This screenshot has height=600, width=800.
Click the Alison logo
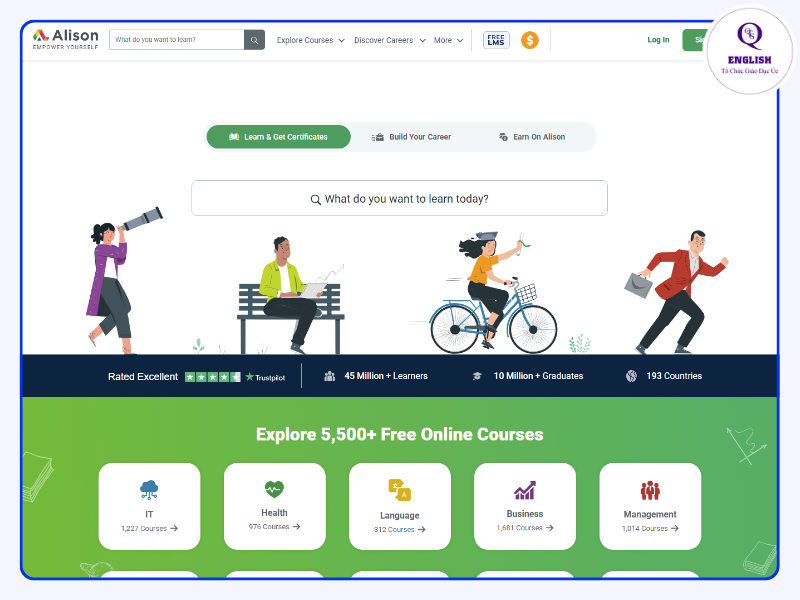coord(65,39)
